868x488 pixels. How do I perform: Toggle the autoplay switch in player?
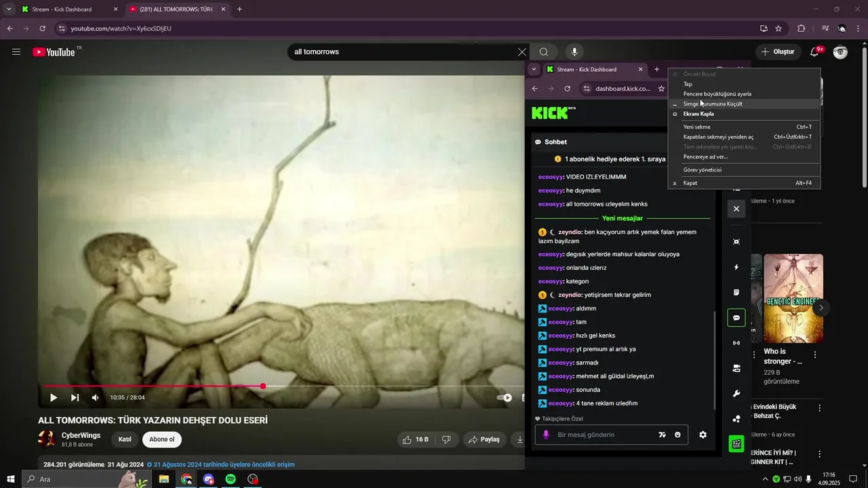tap(505, 398)
